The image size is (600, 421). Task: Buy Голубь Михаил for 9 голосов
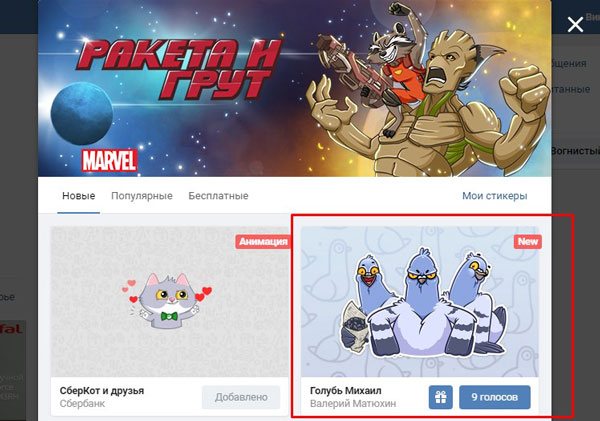(x=495, y=397)
